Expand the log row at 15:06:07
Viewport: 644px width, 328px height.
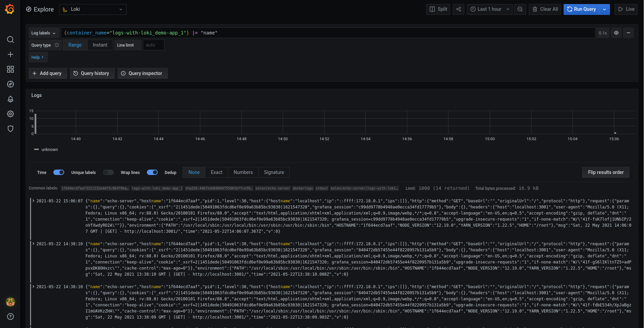pyautogui.click(x=33, y=201)
